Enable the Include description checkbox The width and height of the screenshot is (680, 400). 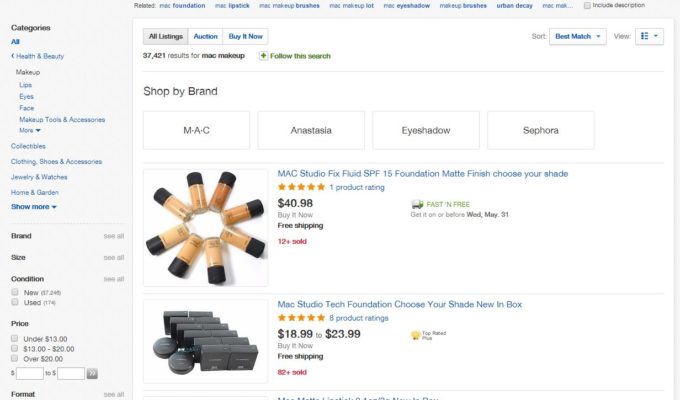click(588, 5)
